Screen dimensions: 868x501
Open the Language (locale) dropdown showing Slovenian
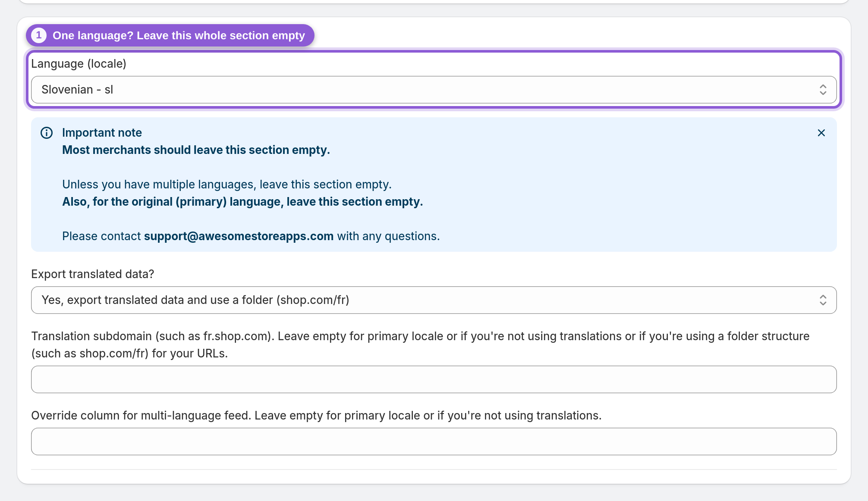(434, 90)
